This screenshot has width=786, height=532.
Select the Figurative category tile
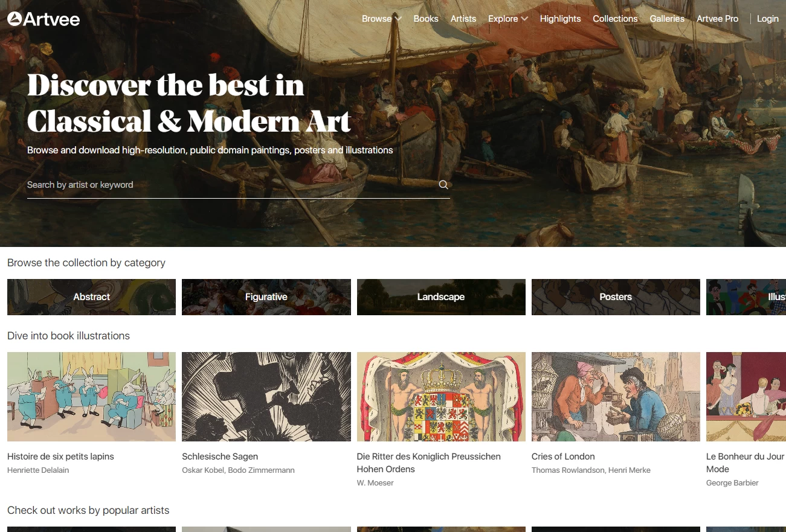pyautogui.click(x=266, y=297)
